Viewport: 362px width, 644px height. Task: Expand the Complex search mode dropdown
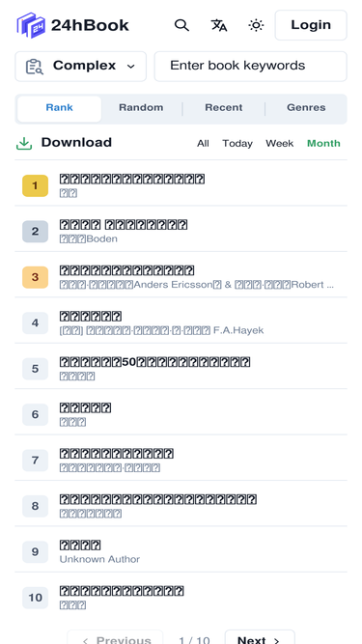pyautogui.click(x=81, y=66)
